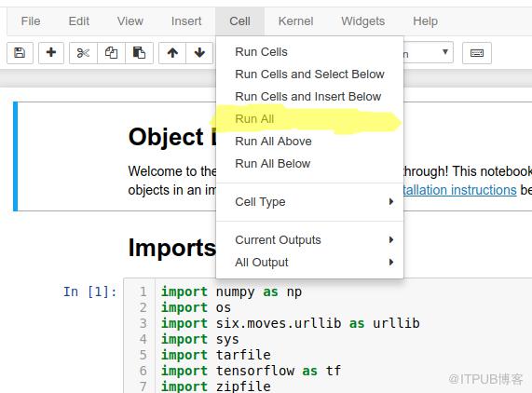This screenshot has height=393, width=532.
Task: Expand the Current Outputs submenu
Action: pyautogui.click(x=309, y=239)
